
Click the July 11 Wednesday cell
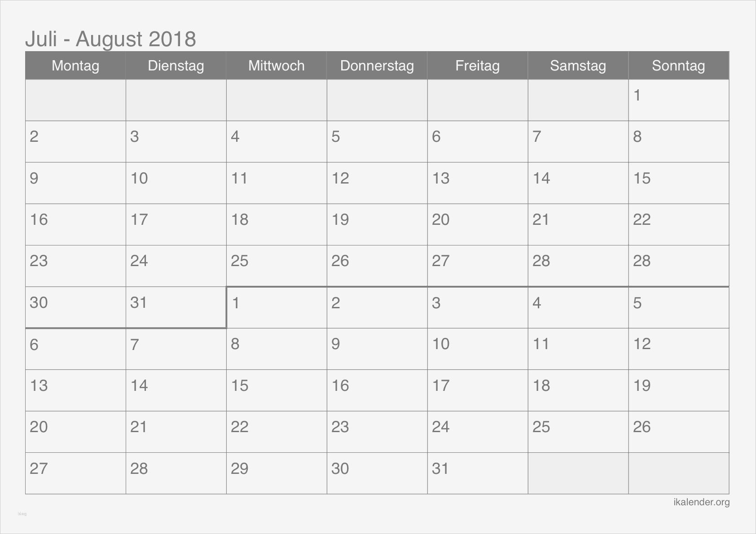click(x=277, y=183)
